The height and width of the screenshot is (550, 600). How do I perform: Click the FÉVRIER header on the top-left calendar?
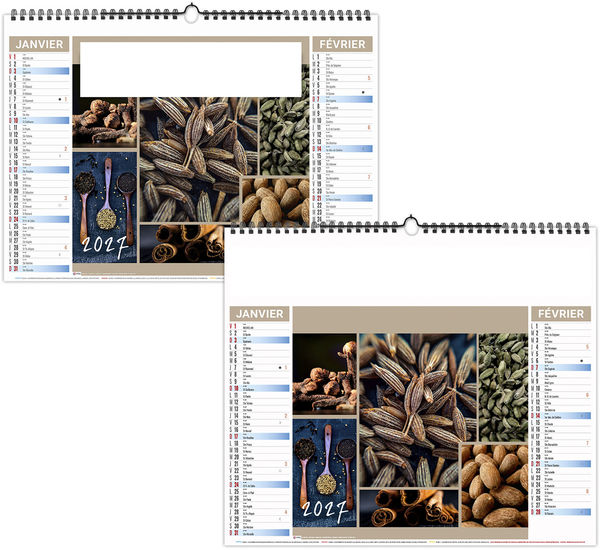tap(342, 44)
